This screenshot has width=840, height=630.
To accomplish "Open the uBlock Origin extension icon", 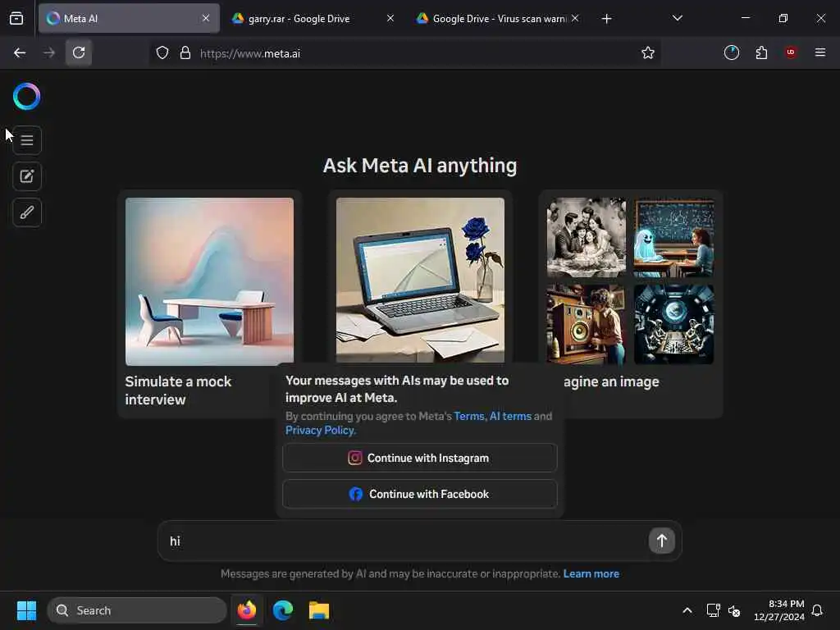I will click(x=791, y=52).
